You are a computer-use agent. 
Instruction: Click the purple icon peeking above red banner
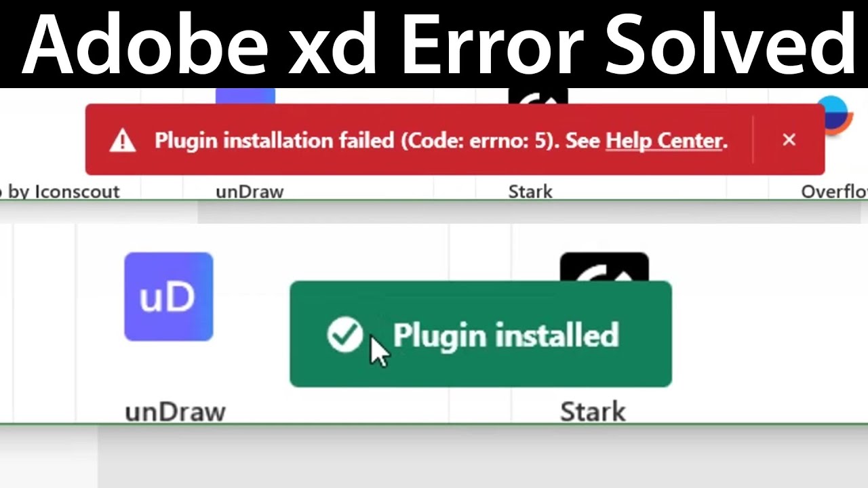click(245, 96)
